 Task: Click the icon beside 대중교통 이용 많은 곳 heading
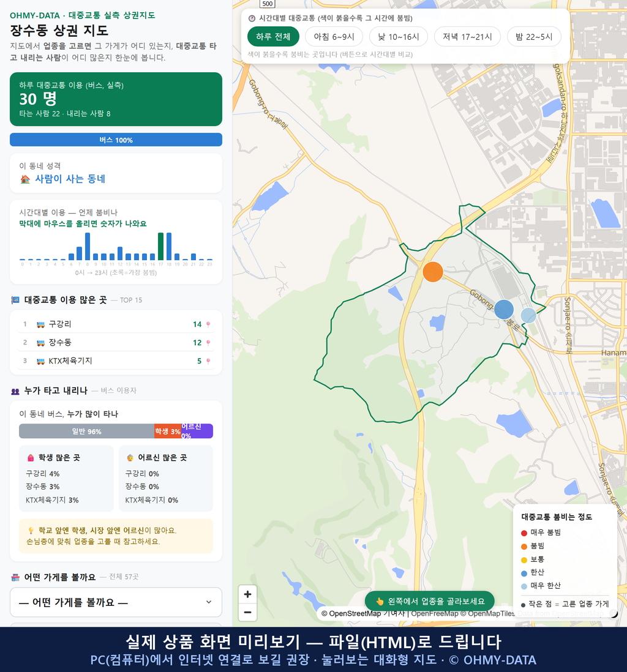click(15, 300)
